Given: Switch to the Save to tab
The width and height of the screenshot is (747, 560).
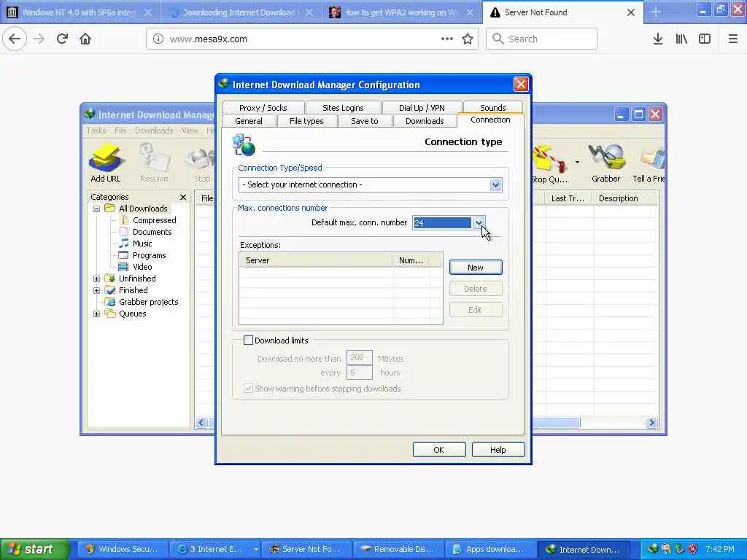Looking at the screenshot, I should [365, 121].
